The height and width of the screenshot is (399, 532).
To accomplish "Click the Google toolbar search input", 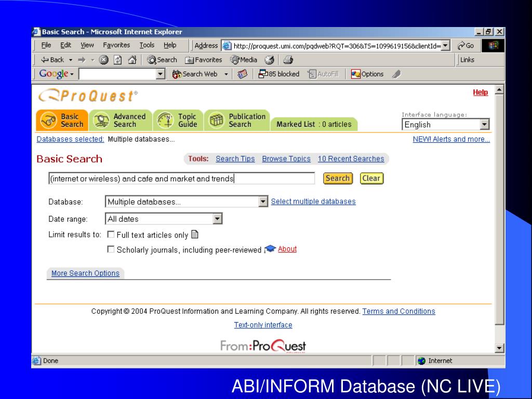I will pyautogui.click(x=118, y=74).
